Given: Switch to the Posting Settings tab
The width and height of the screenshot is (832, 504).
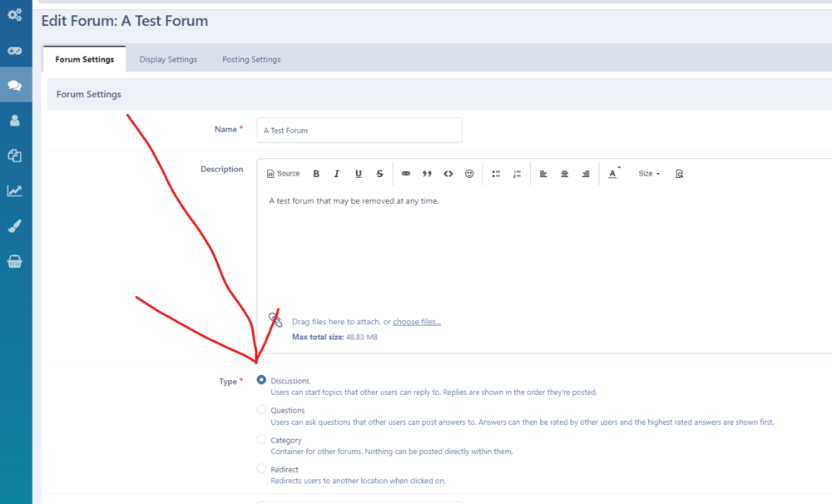Looking at the screenshot, I should [251, 59].
